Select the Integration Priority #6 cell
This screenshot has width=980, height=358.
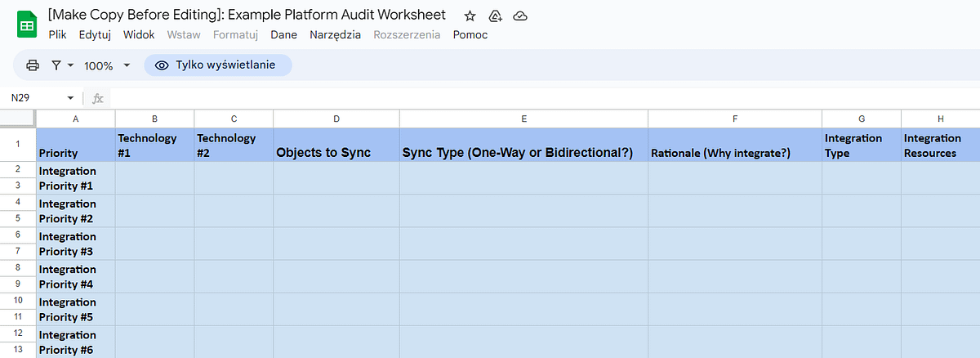tap(75, 342)
